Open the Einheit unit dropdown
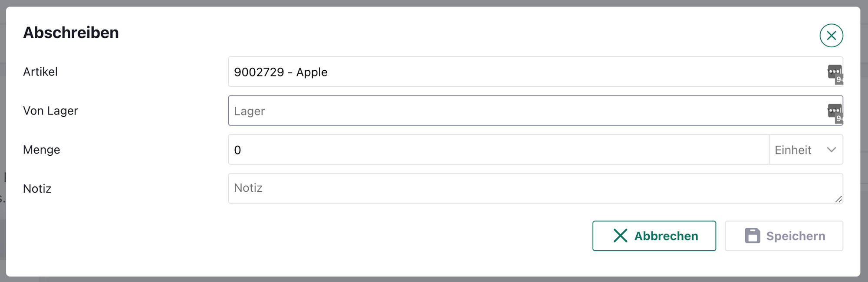The height and width of the screenshot is (282, 868). click(806, 150)
